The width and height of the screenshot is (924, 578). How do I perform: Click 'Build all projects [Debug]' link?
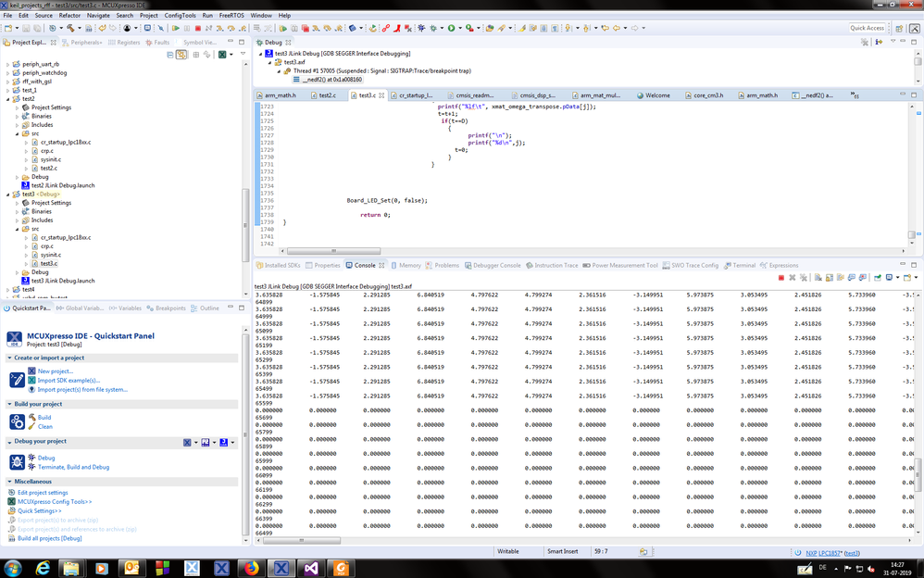[49, 538]
